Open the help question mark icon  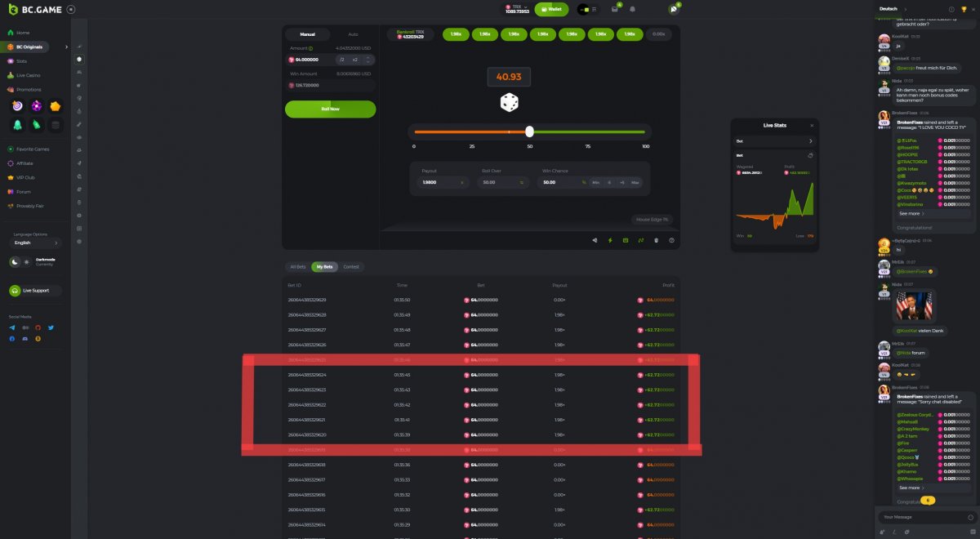click(671, 240)
